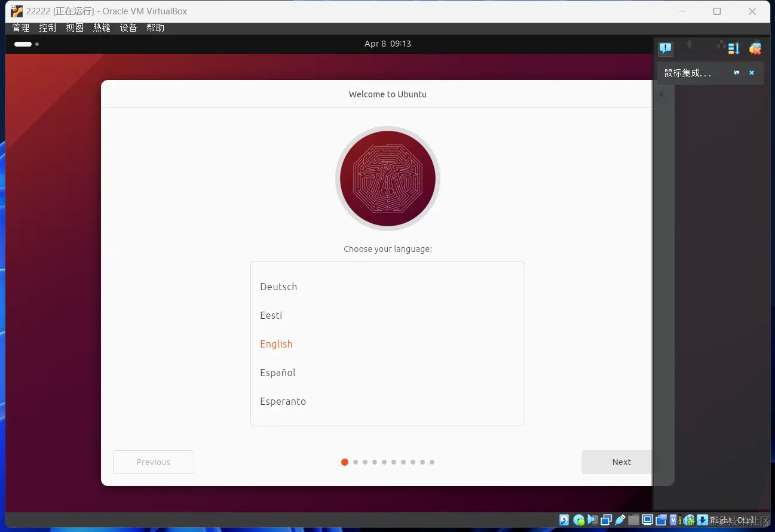Open the 热键 menu
The width and height of the screenshot is (775, 532).
click(102, 28)
